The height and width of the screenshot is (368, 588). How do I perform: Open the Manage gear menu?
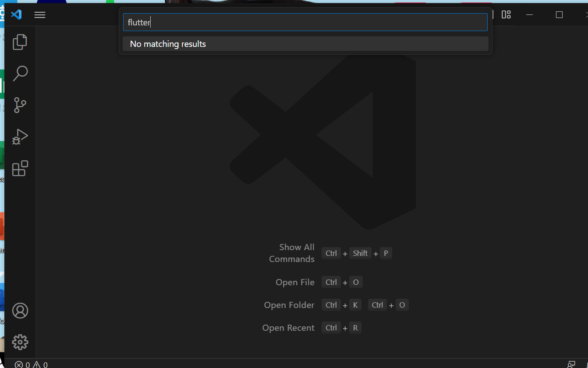(20, 342)
